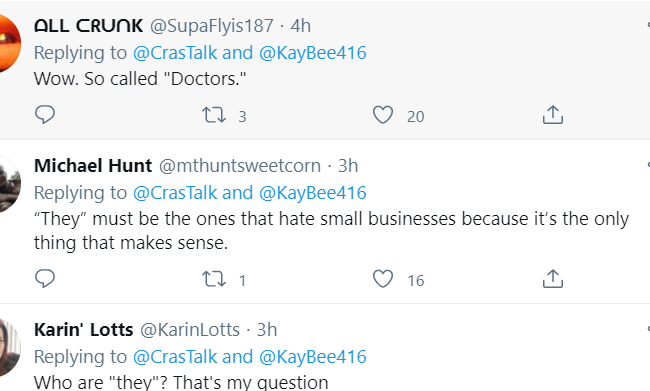Reply to Michael Hunt's small businesses tweet
Screen dimensions: 650x391
45,279
